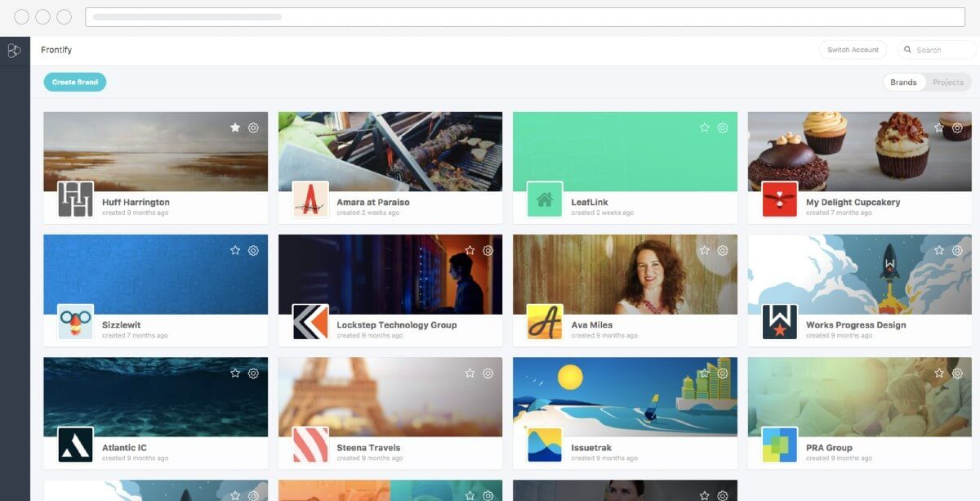Click My Delight Cupcakery red logo
The height and width of the screenshot is (501, 980).
pos(780,199)
